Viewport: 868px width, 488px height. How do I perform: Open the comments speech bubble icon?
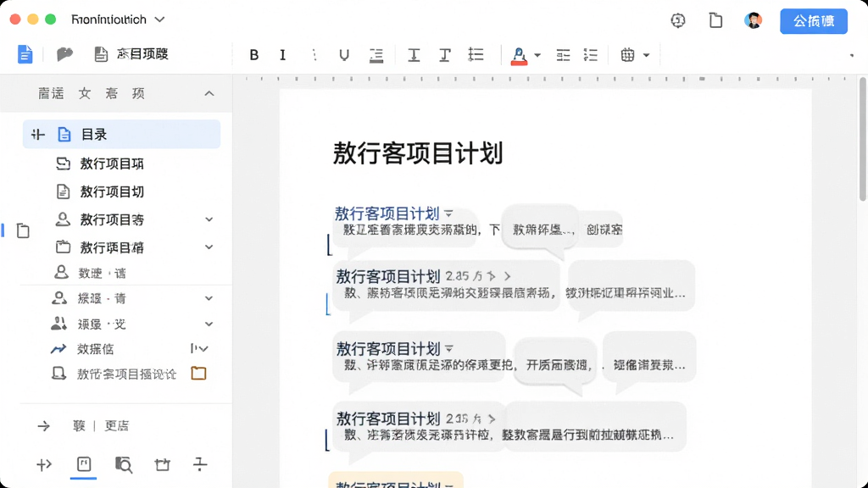coord(64,54)
